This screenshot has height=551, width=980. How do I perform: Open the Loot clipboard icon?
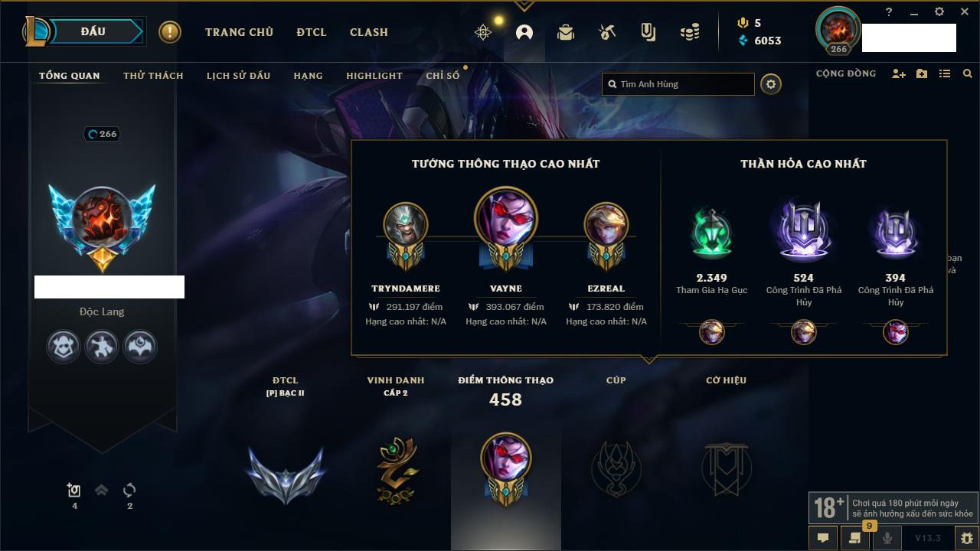(648, 32)
